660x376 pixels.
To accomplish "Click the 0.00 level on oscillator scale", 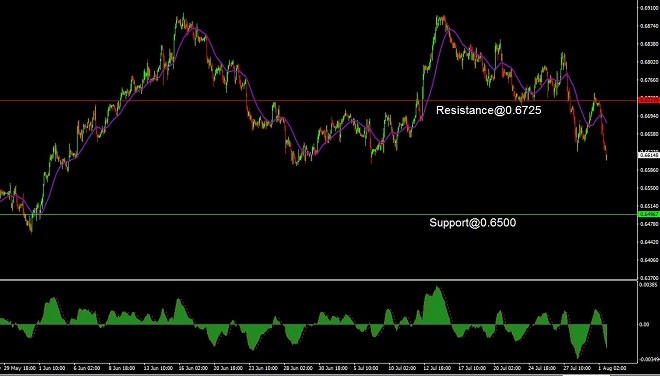I will [644, 324].
